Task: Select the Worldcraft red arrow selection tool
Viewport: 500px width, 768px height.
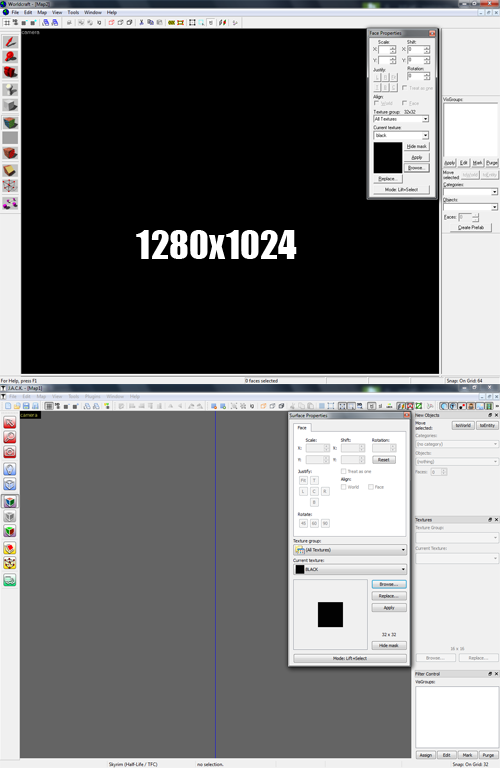Action: click(10, 42)
